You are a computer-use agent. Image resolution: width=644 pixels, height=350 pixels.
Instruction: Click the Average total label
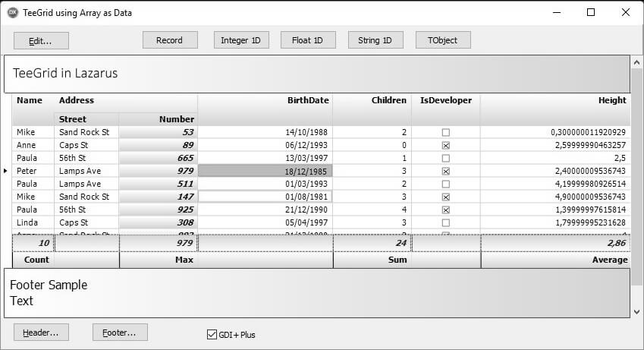click(x=610, y=260)
